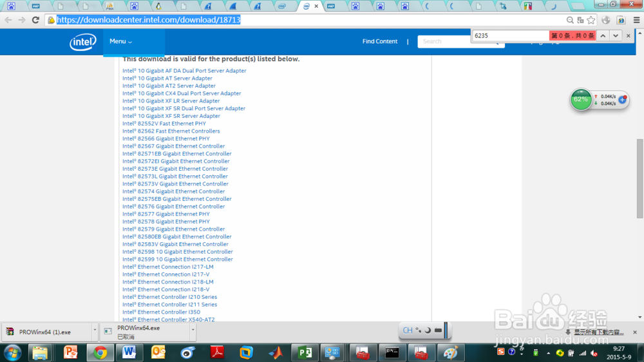
Task: Open MATLAB from the taskbar
Action: [276, 353]
